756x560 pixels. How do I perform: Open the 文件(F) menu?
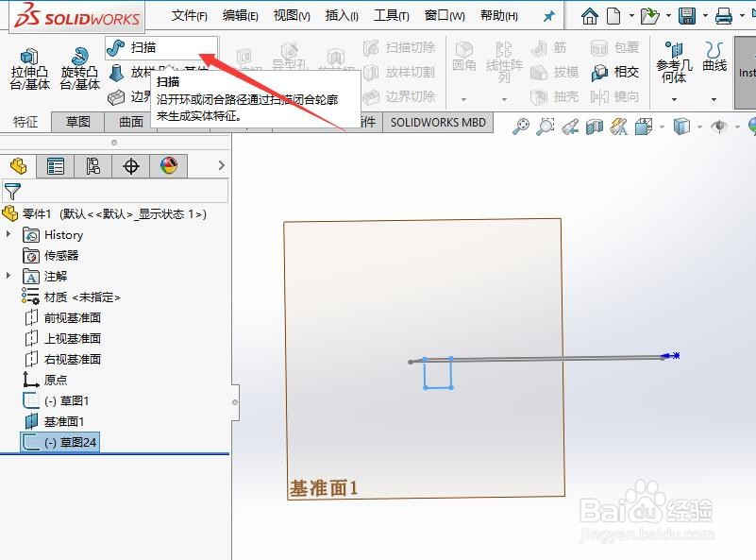coord(190,16)
